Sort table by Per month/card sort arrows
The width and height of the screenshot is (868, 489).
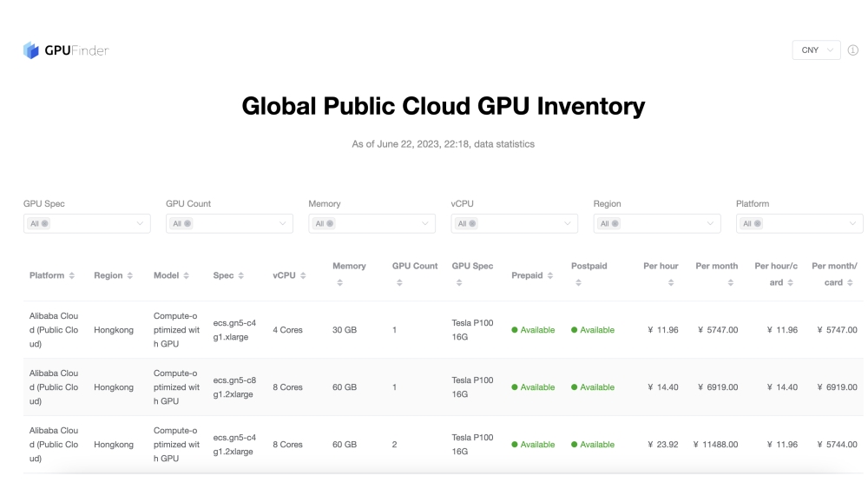850,283
